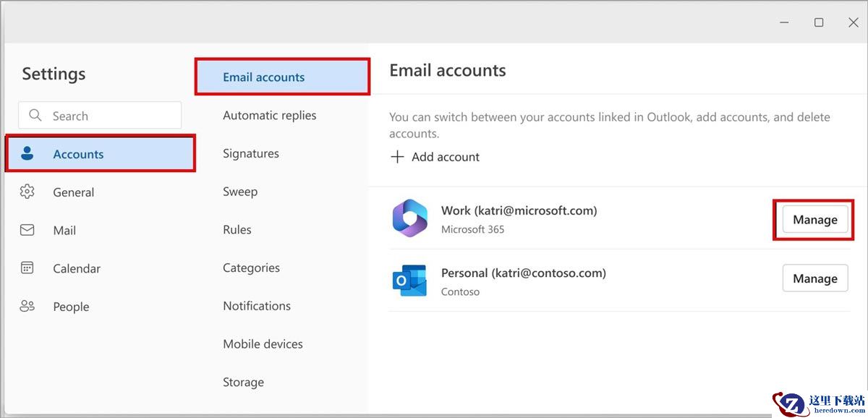
Task: Maximize the Settings window
Action: pyautogui.click(x=819, y=22)
